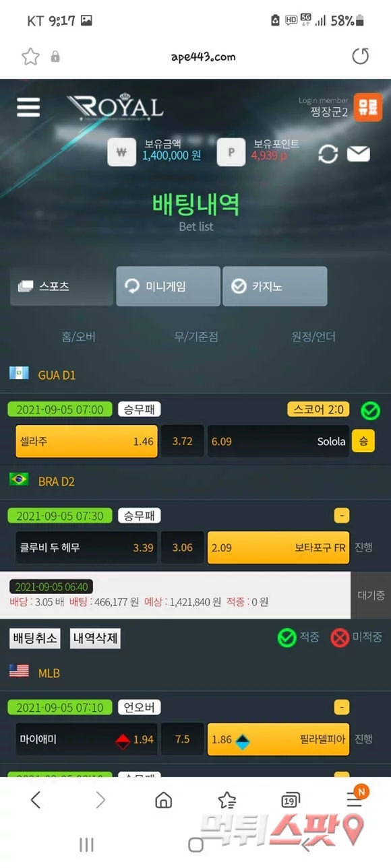Select the 보타포구 FR 2.09 odds cell

[x=278, y=547]
